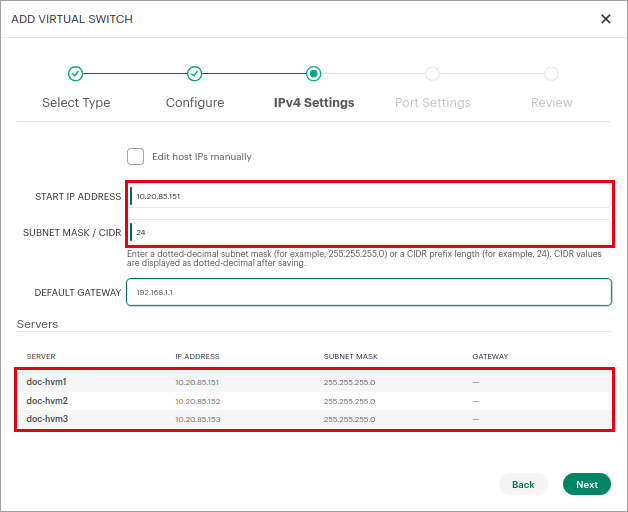Click the Servers section heading

tap(37, 324)
